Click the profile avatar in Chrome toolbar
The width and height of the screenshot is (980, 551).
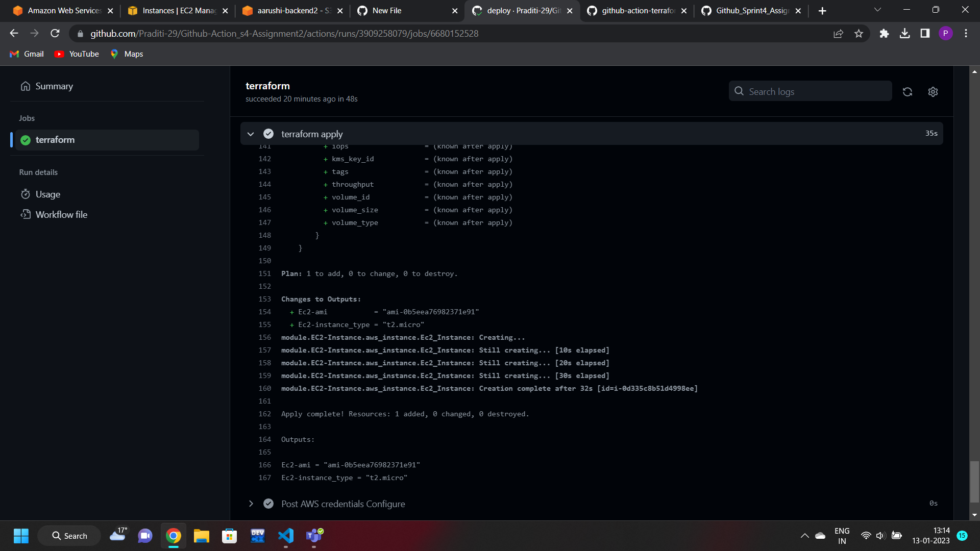click(946, 33)
